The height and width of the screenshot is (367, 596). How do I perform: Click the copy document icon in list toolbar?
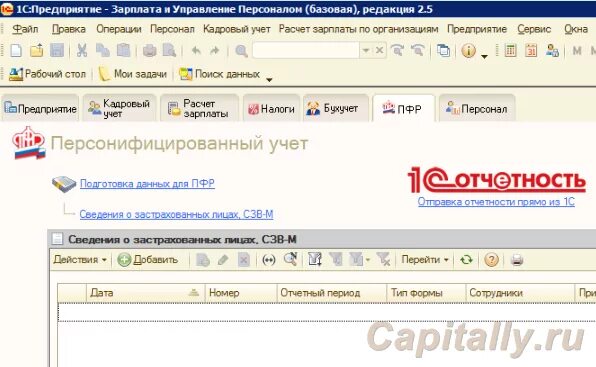pyautogui.click(x=202, y=260)
